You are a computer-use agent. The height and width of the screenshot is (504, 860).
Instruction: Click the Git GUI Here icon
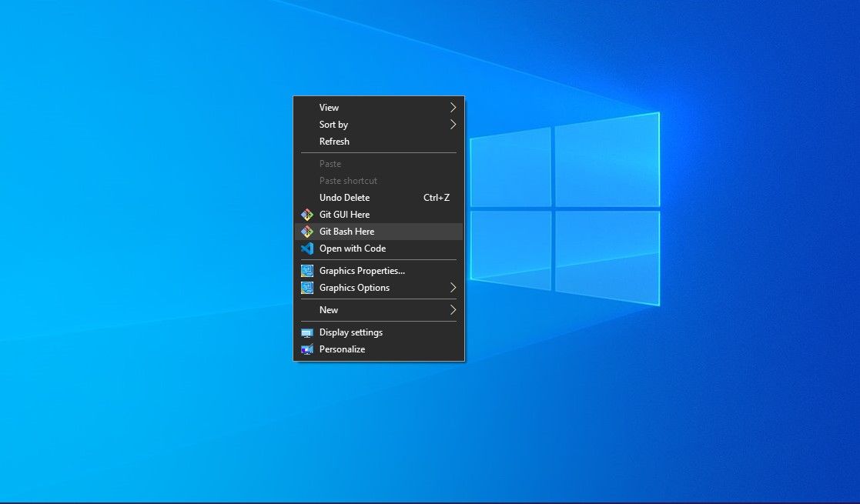pyautogui.click(x=307, y=215)
